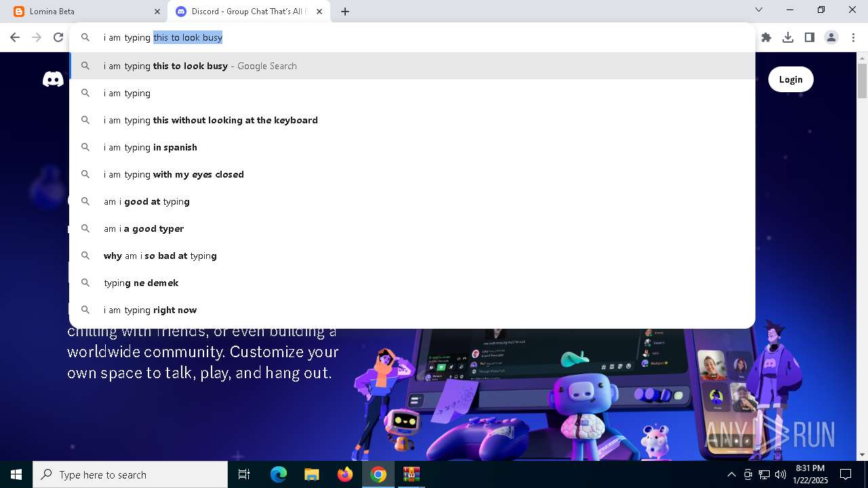Screen dimensions: 868x488
Task: Go back to the previous page
Action: pyautogui.click(x=15, y=37)
